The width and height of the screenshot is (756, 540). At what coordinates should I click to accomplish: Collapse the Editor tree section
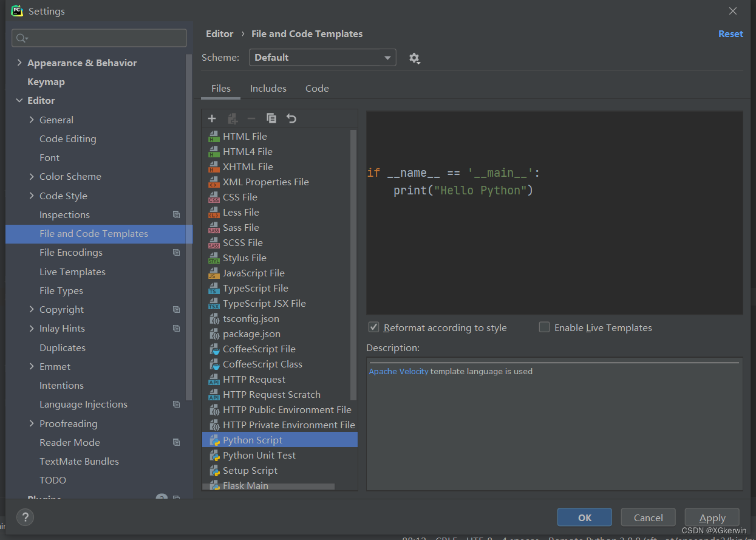[19, 101]
